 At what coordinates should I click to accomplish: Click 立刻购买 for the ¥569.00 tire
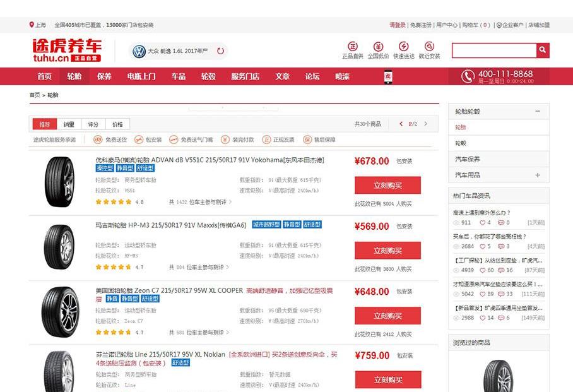tap(387, 251)
